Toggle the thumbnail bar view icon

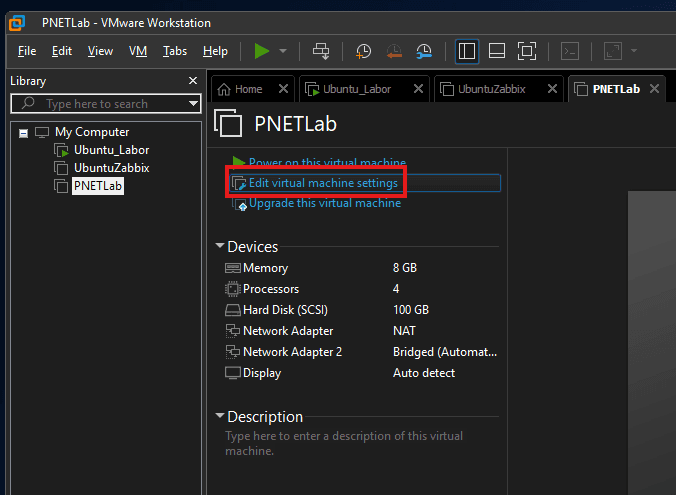click(x=497, y=51)
